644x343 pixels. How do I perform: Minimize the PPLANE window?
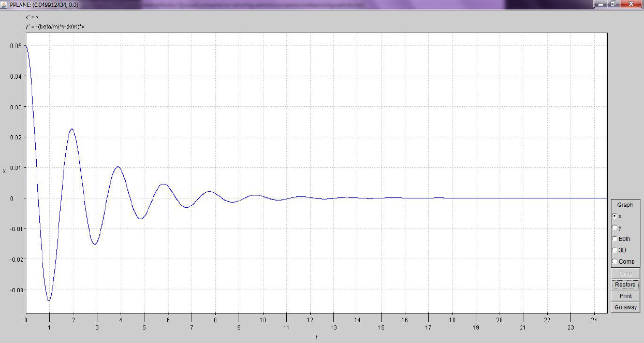click(x=601, y=4)
